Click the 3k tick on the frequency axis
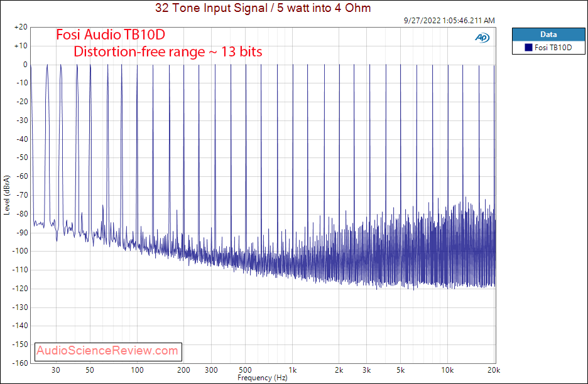Image resolution: width=588 pixels, height=384 pixels. coord(367,370)
